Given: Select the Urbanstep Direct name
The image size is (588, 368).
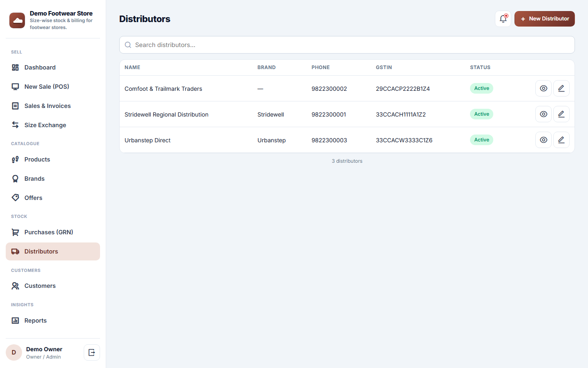Looking at the screenshot, I should pos(147,140).
